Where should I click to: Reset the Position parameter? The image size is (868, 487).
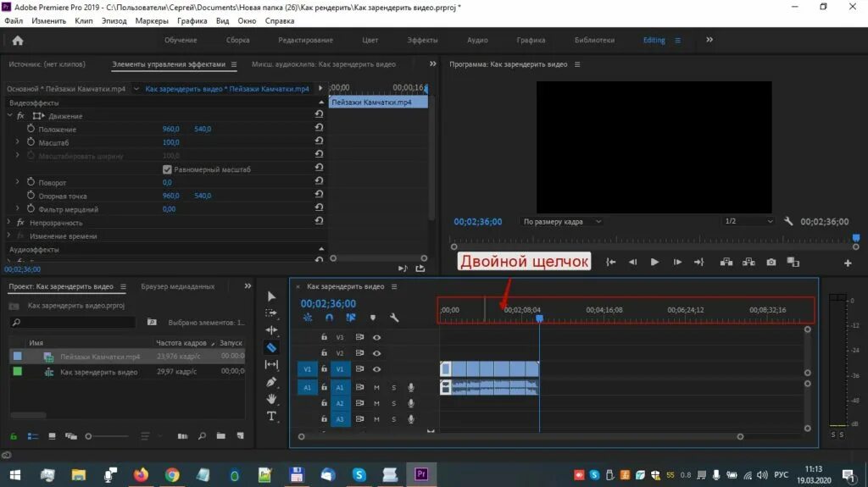click(319, 127)
